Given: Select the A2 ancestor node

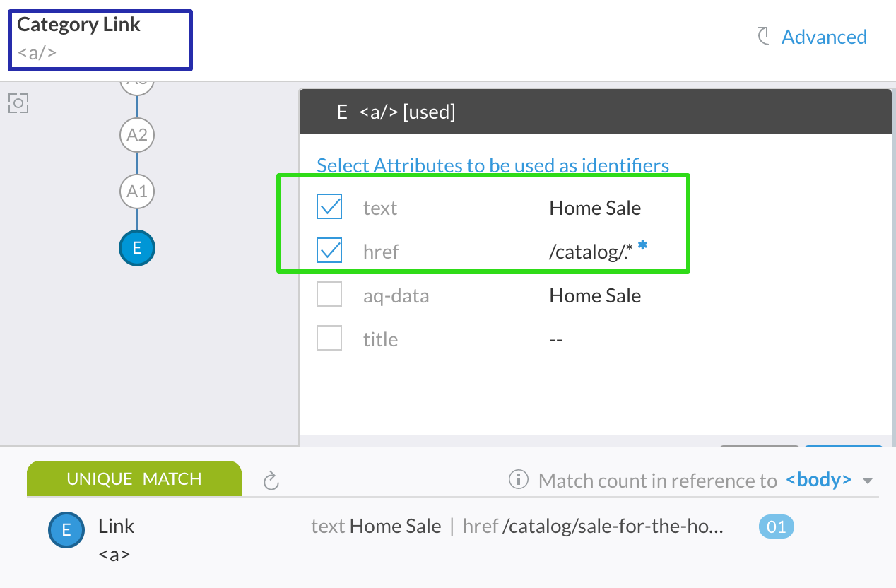Looking at the screenshot, I should pos(137,135).
